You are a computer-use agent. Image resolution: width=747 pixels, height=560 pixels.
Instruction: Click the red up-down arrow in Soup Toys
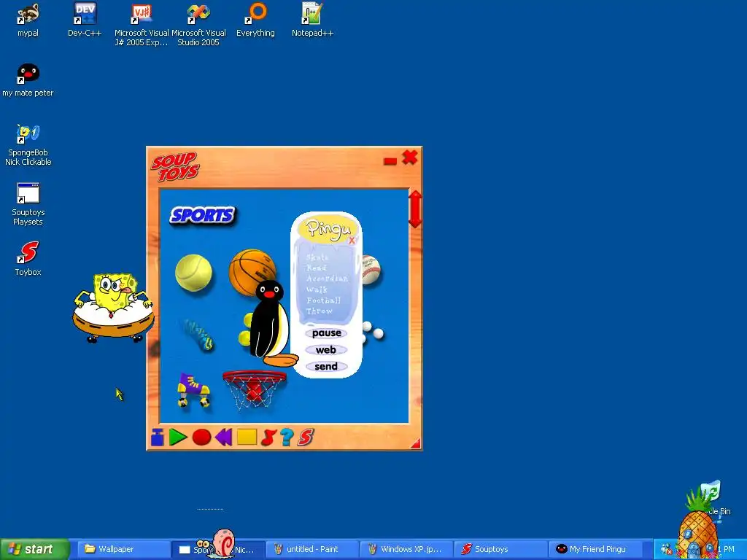click(415, 209)
